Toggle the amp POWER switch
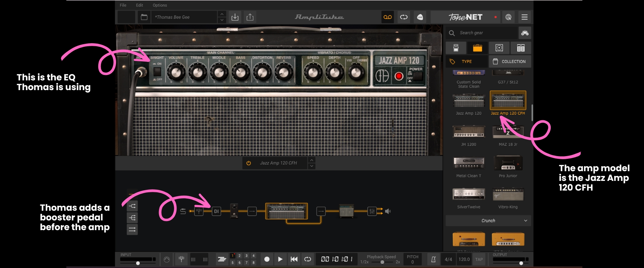644x268 pixels. click(418, 76)
